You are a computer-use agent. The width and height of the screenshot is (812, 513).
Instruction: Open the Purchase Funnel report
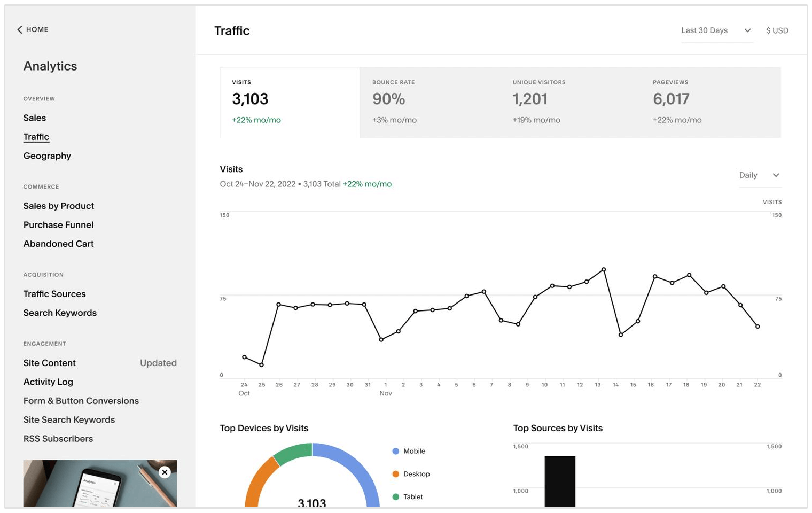58,225
